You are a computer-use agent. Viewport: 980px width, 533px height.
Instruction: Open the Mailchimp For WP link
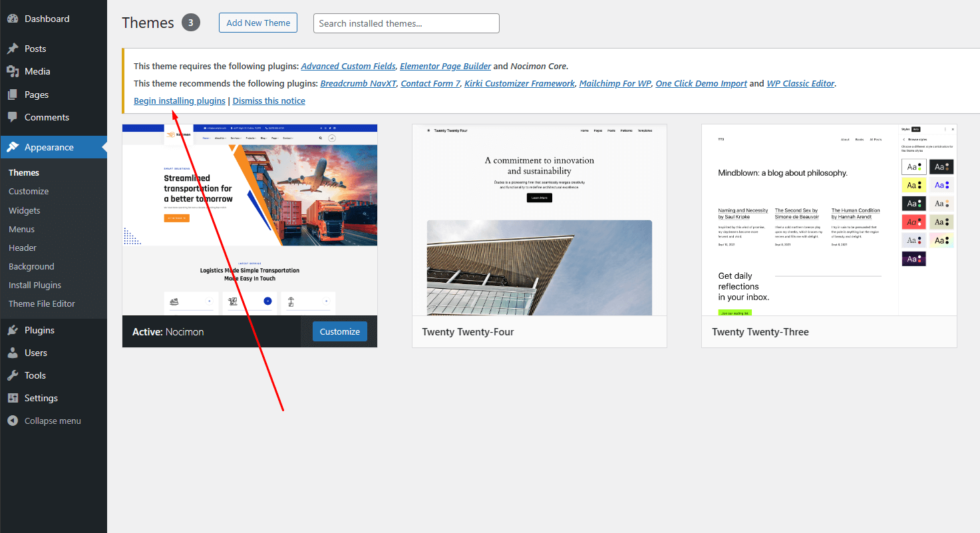[x=615, y=83]
